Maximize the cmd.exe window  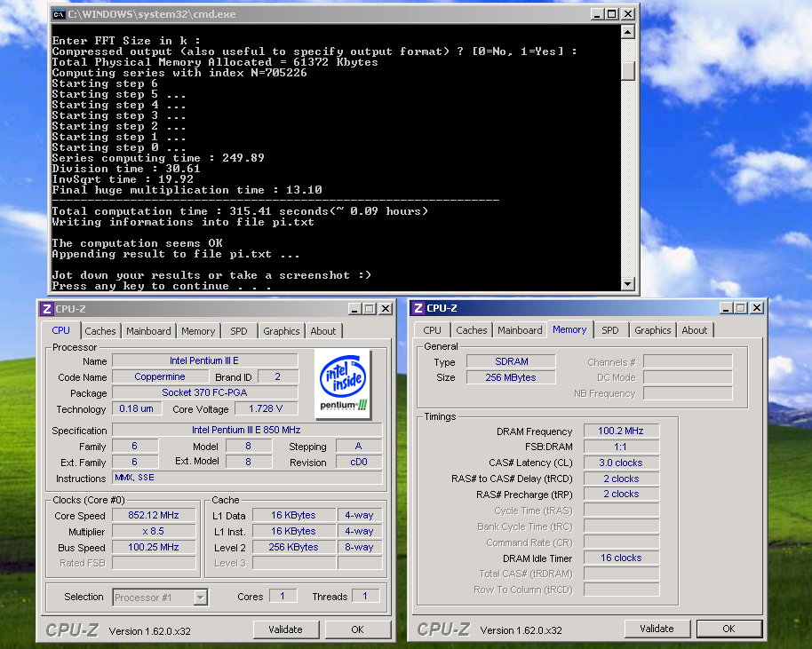pyautogui.click(x=612, y=14)
